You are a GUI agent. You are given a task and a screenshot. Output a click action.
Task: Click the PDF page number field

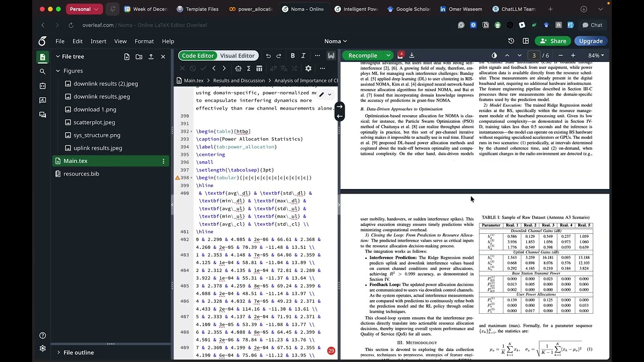pos(534,55)
